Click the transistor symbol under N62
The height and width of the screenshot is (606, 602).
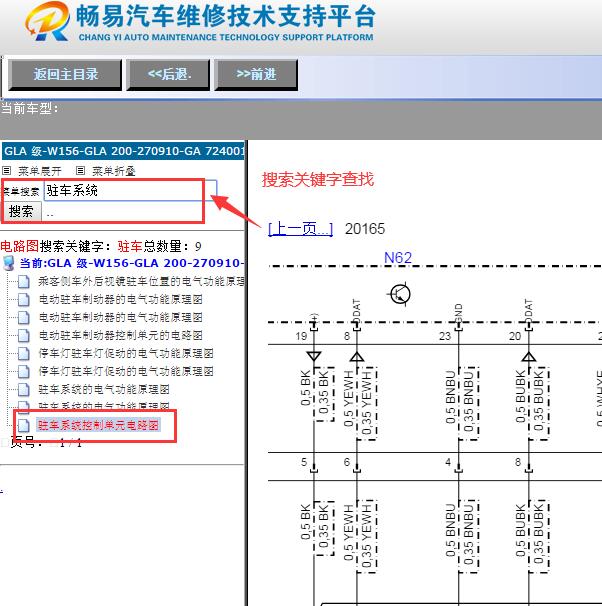(x=399, y=294)
